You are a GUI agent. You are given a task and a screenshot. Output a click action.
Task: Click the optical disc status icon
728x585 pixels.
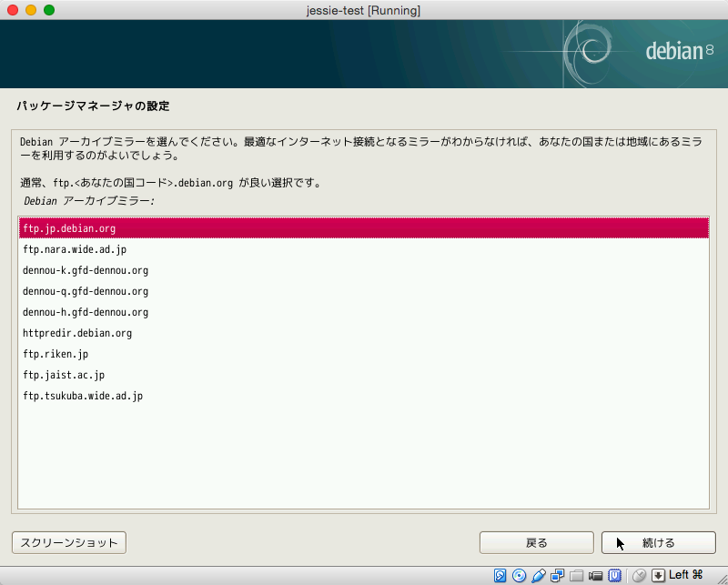coord(519,575)
